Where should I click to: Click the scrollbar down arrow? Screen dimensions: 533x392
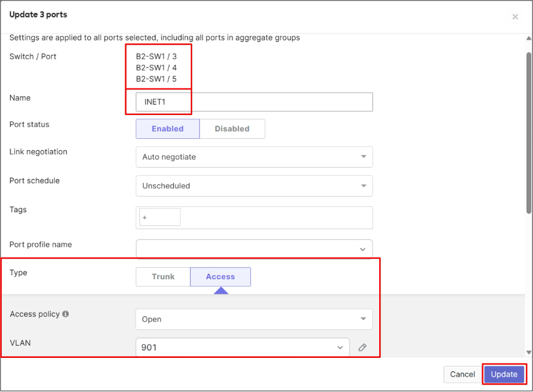(528, 352)
